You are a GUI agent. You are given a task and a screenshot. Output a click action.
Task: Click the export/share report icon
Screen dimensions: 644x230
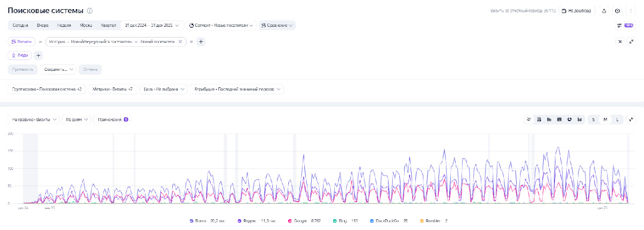pyautogui.click(x=604, y=11)
